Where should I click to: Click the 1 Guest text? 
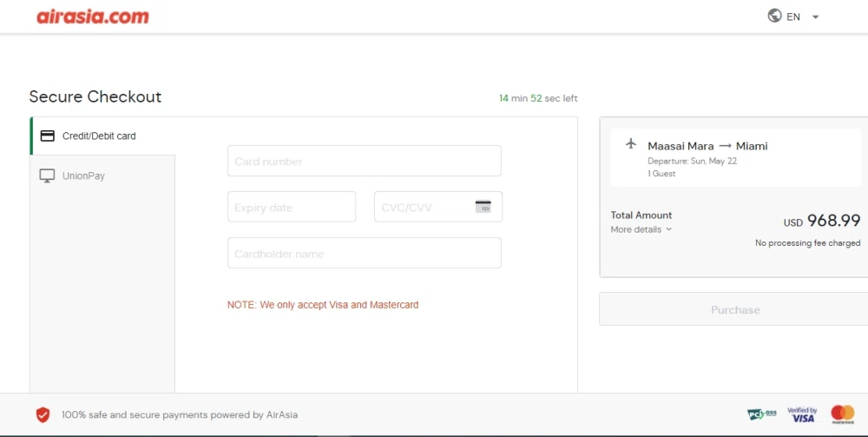(x=661, y=174)
